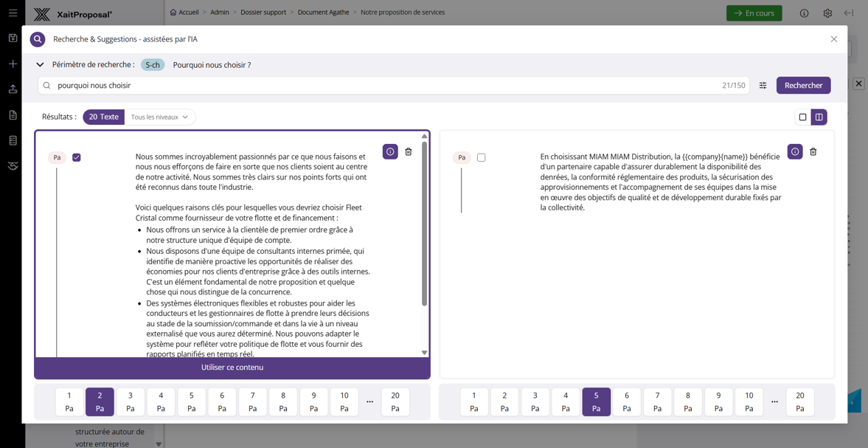Click the Rechercher button
Screen dimensions: 868x448
(x=803, y=86)
